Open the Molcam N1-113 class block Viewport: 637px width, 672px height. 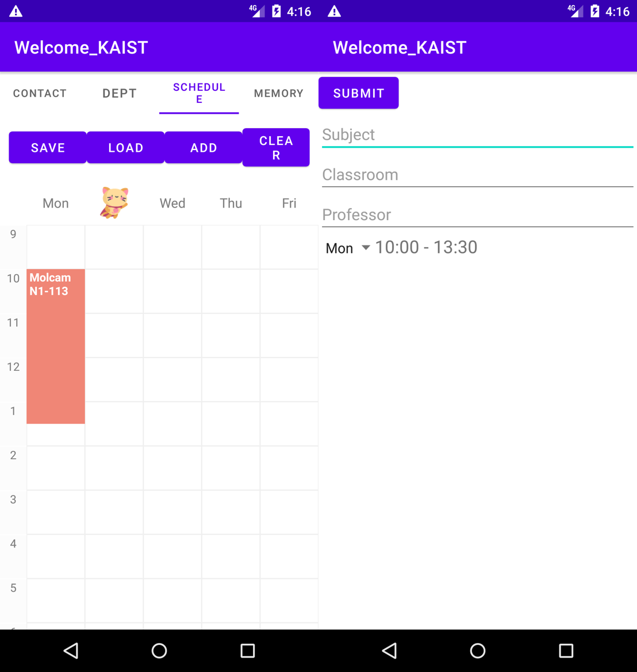(x=56, y=346)
